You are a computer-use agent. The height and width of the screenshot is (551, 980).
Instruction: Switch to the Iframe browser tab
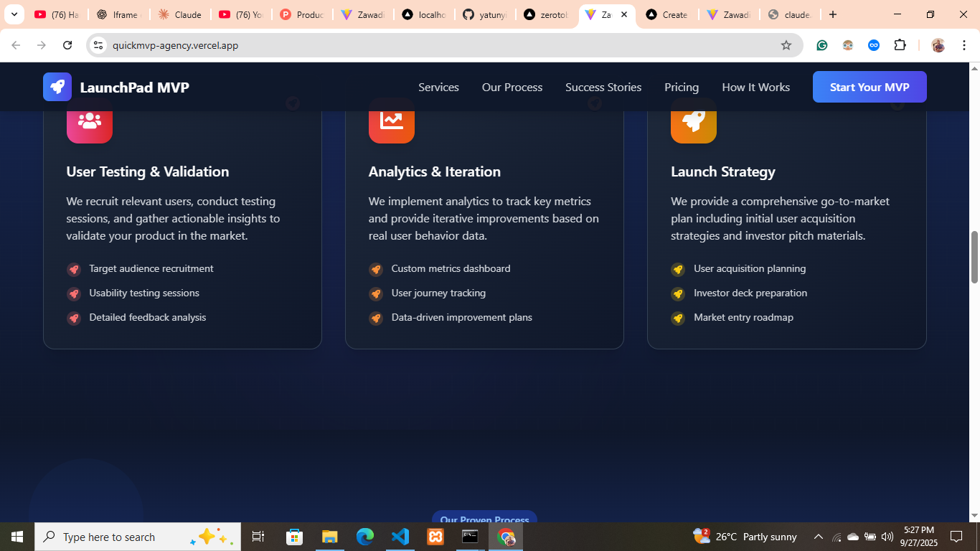point(119,14)
